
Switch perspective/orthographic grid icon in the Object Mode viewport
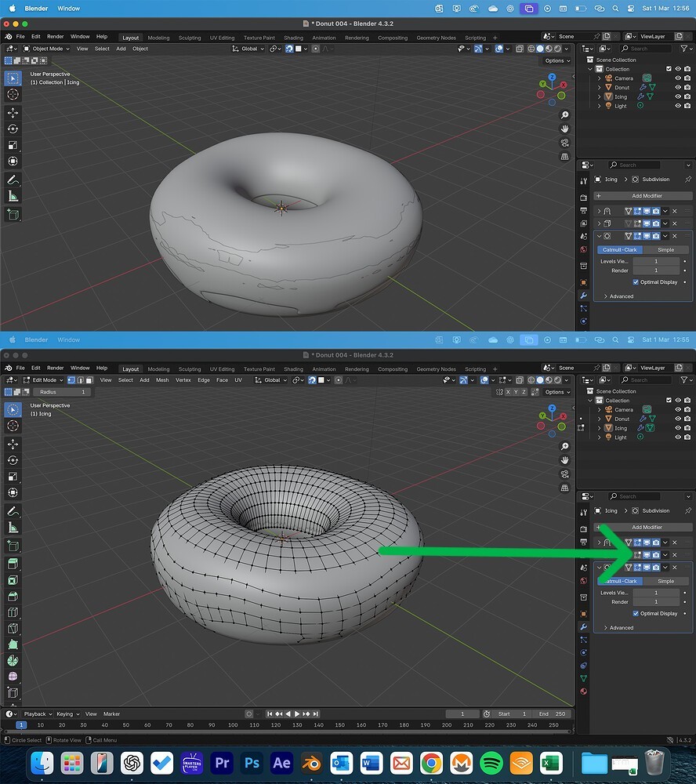pos(564,157)
